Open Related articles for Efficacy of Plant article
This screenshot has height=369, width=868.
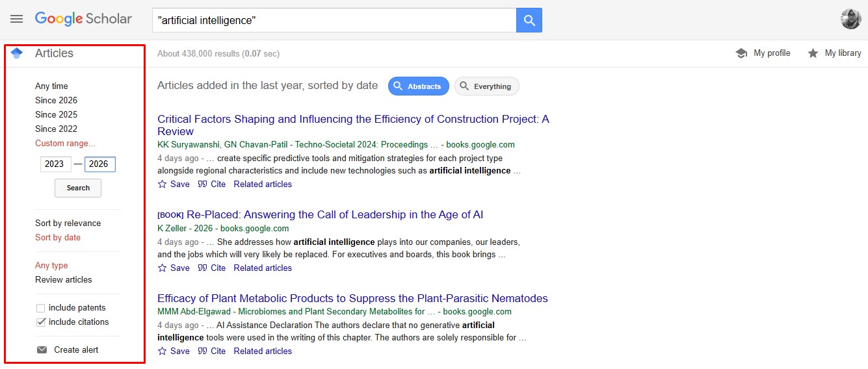263,351
